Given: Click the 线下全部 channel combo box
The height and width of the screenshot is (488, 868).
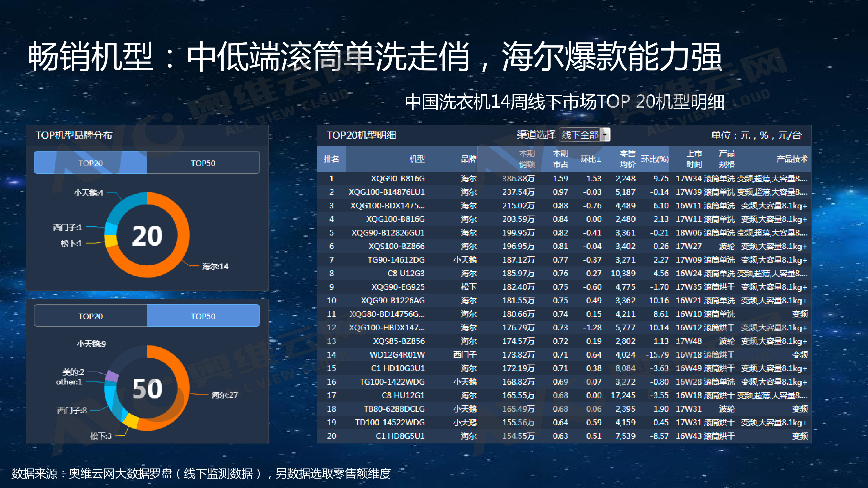Looking at the screenshot, I should (x=580, y=135).
